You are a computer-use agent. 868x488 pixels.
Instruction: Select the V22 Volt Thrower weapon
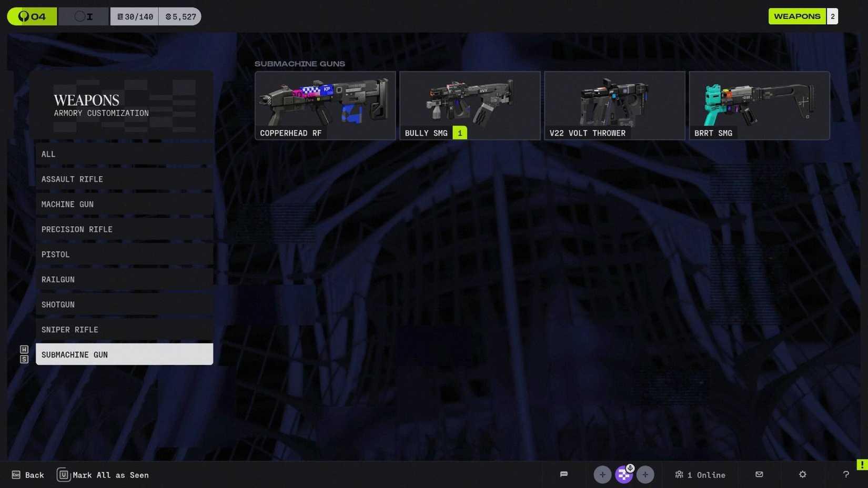click(614, 105)
